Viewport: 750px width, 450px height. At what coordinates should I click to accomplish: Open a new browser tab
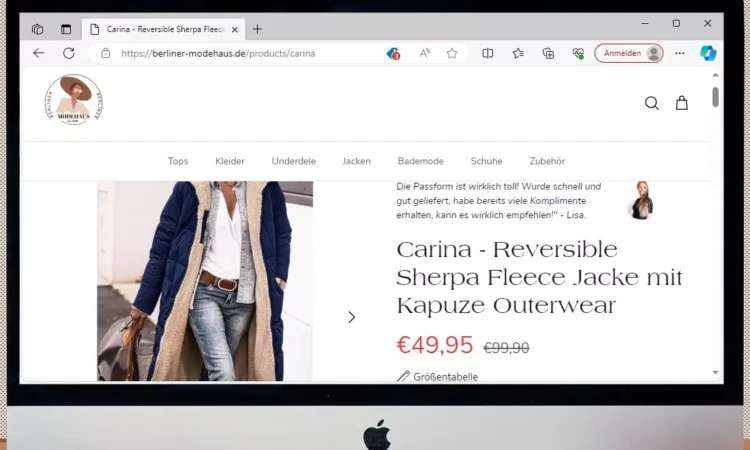coord(257,29)
